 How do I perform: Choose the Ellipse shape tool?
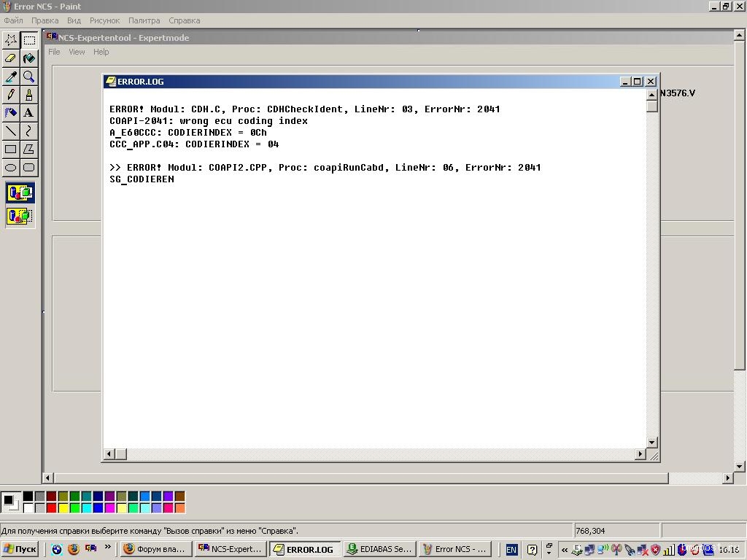11,168
